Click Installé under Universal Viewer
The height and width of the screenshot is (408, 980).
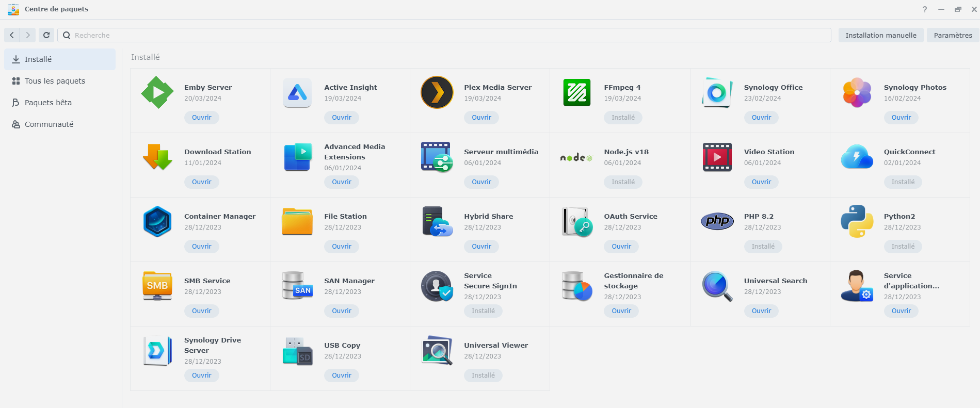483,376
